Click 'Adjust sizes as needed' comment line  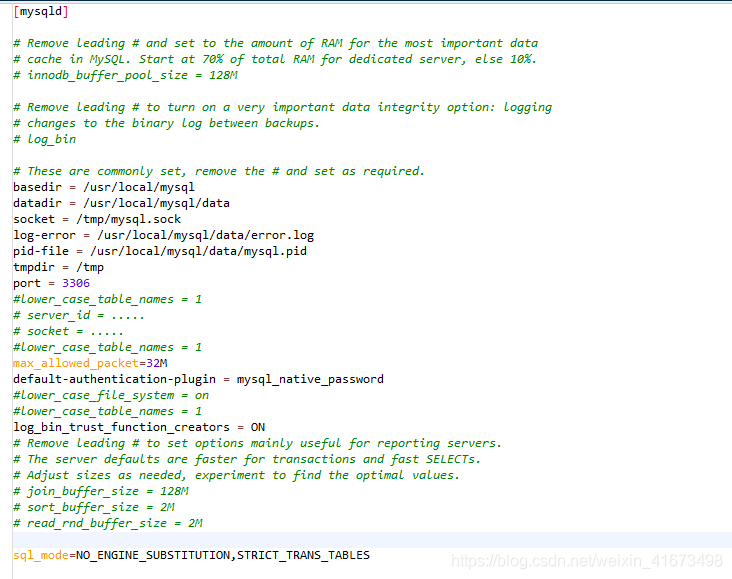(x=236, y=475)
